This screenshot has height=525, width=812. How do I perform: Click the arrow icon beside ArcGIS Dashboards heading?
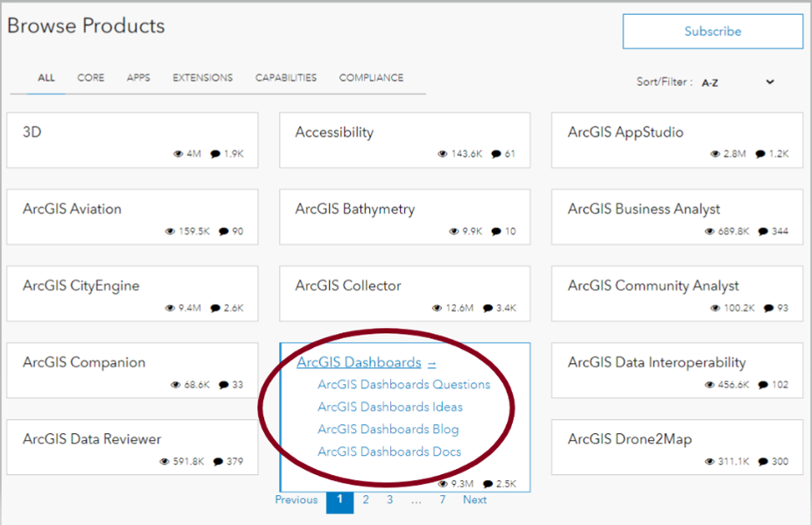tap(431, 364)
